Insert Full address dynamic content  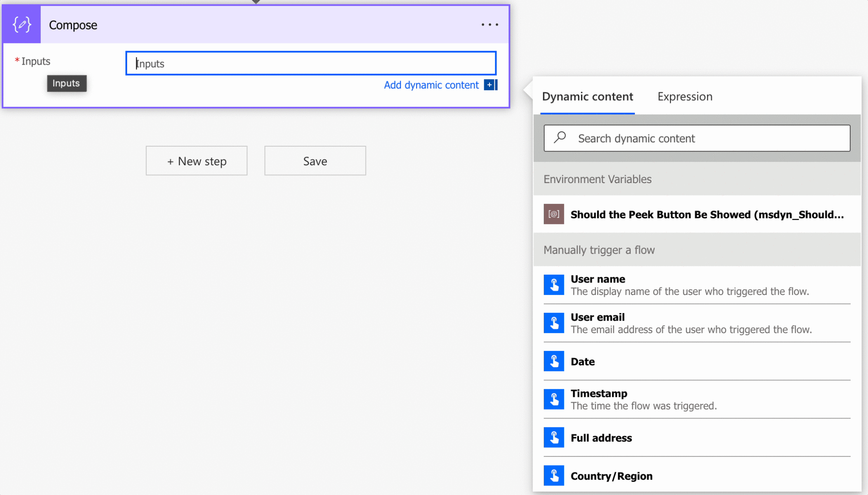[x=601, y=438]
